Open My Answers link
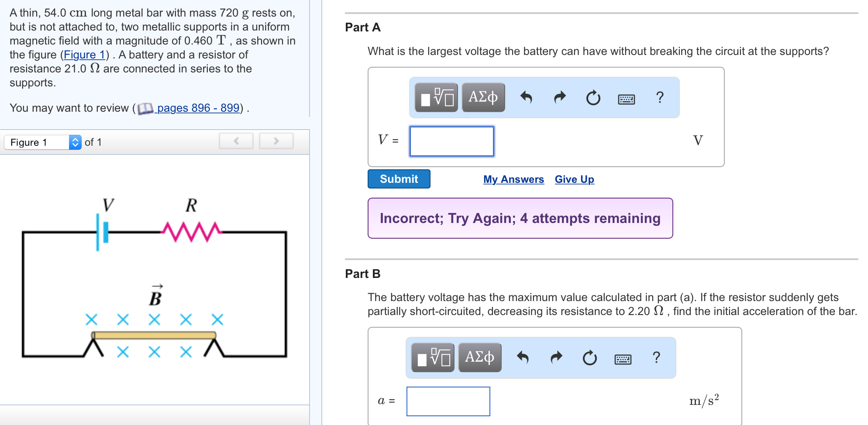The width and height of the screenshot is (868, 425). tap(513, 179)
